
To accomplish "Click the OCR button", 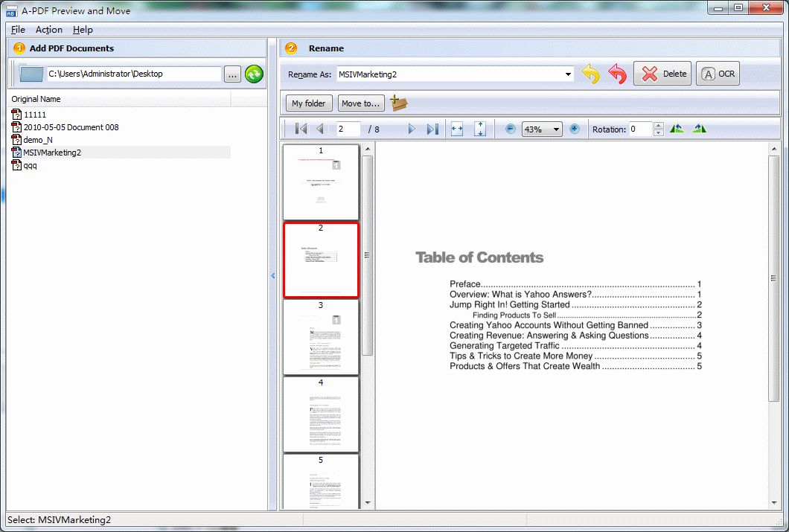I will 718,74.
